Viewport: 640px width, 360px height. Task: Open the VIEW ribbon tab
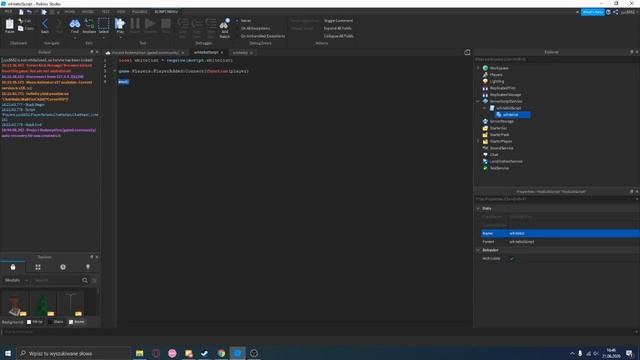coord(121,12)
